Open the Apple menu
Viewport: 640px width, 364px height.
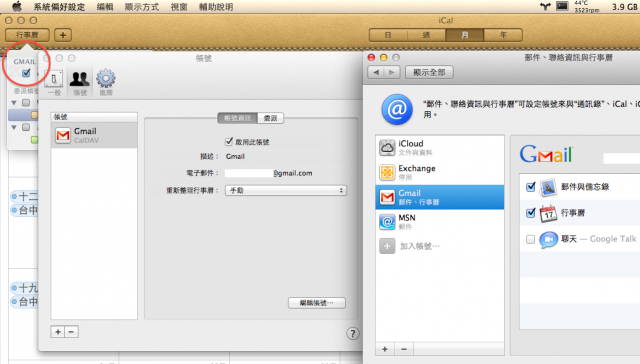click(17, 6)
